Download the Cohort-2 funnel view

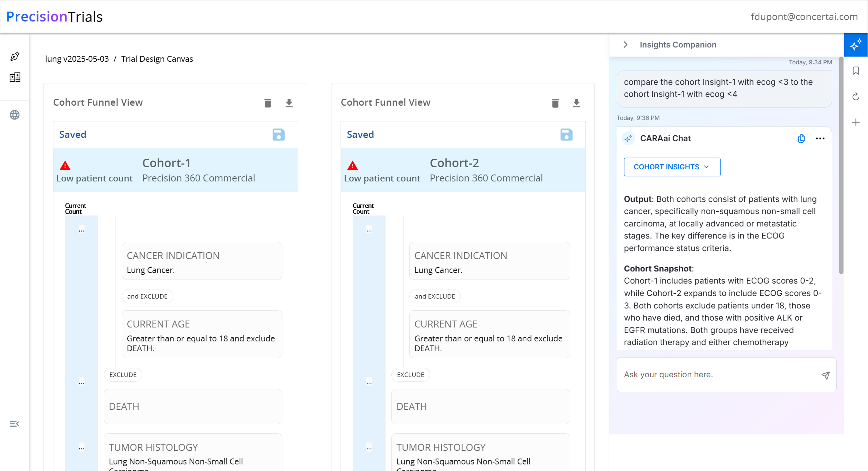point(576,103)
